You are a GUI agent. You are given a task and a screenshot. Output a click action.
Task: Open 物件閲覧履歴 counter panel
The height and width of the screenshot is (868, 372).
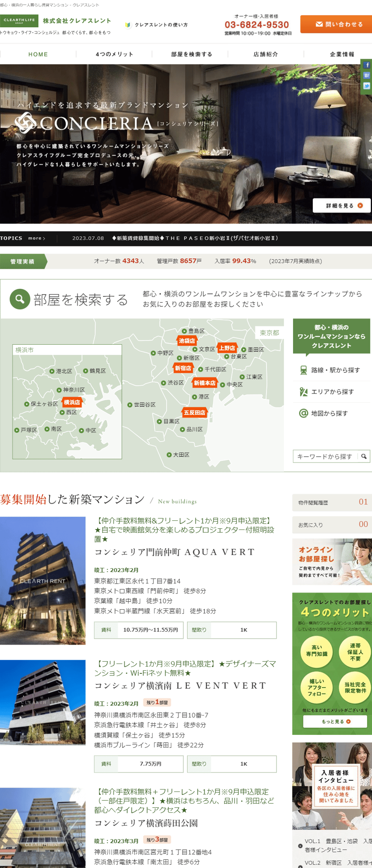[x=332, y=502]
